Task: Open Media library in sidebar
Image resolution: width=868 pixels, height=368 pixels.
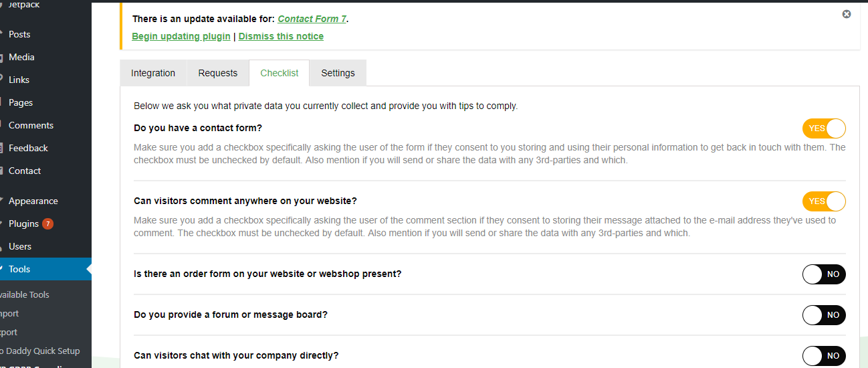Action: click(x=21, y=57)
